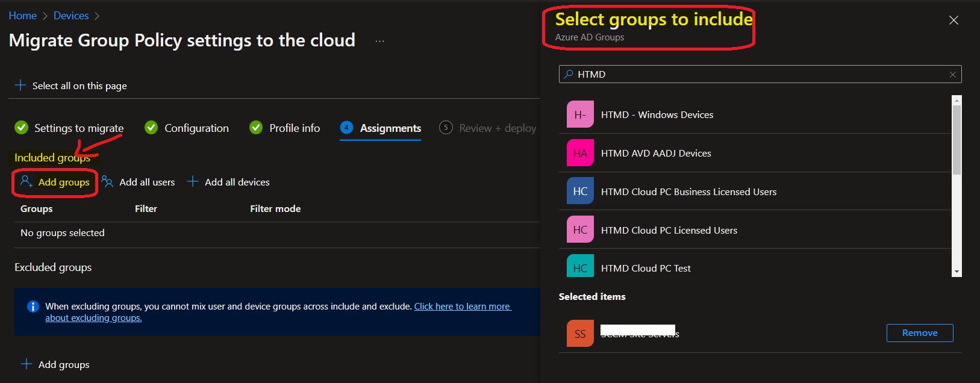Click Add all devices
Screen dimensions: 980x383
pyautogui.click(x=228, y=182)
